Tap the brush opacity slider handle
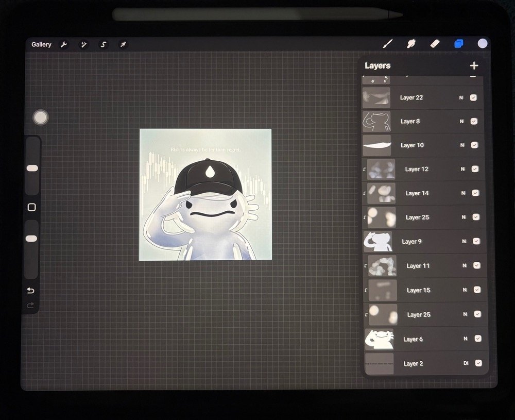Screen dimensions: 515x420 (x=31, y=239)
